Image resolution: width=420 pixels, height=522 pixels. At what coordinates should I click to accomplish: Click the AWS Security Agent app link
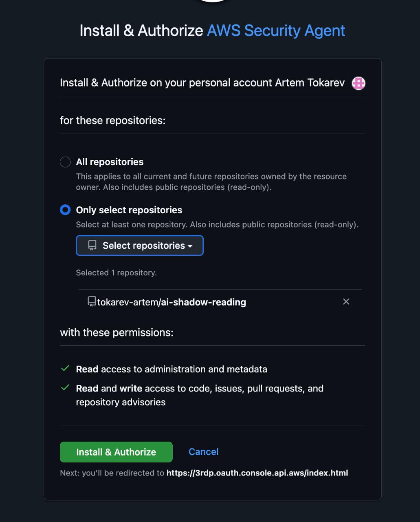pos(276,31)
